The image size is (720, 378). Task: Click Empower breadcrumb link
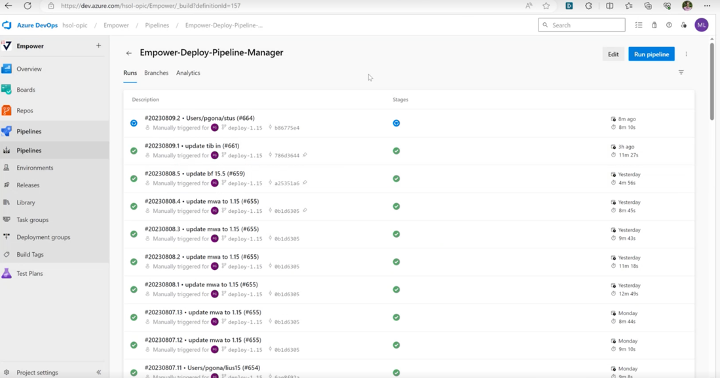(x=116, y=25)
